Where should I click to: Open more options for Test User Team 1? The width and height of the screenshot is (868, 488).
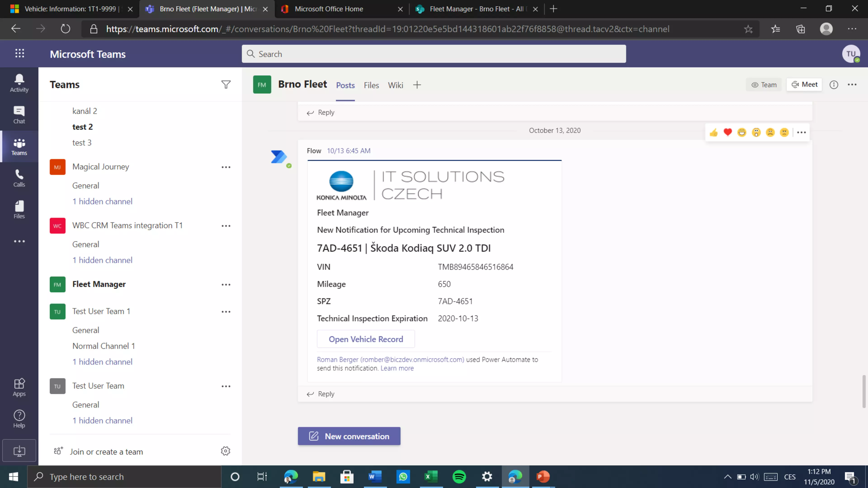(x=226, y=312)
